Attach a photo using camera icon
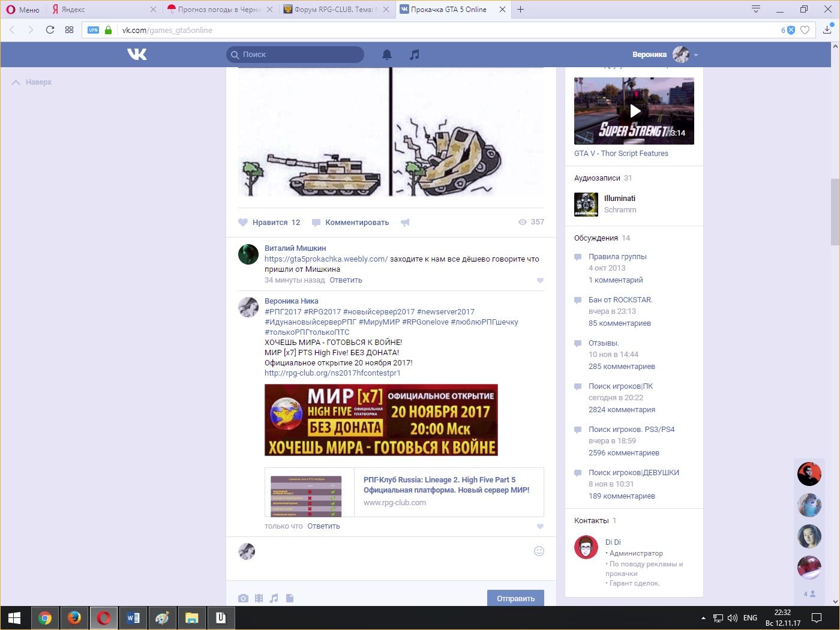This screenshot has height=630, width=840. pos(243,598)
